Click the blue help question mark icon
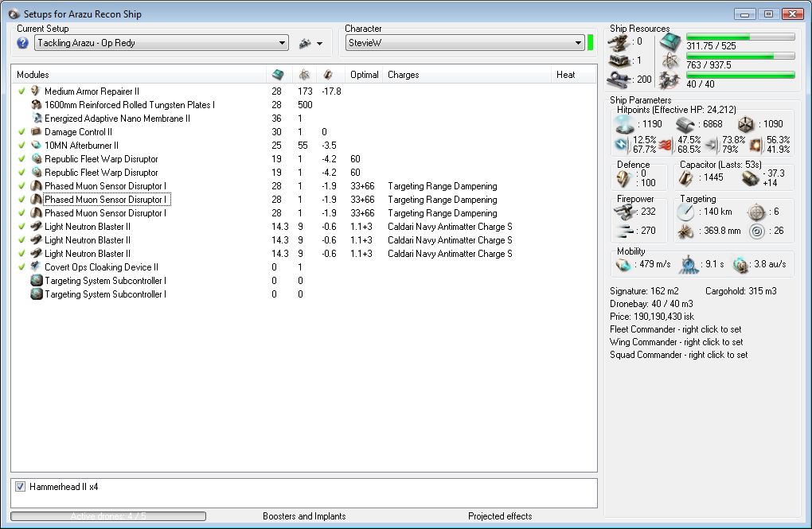 click(22, 43)
